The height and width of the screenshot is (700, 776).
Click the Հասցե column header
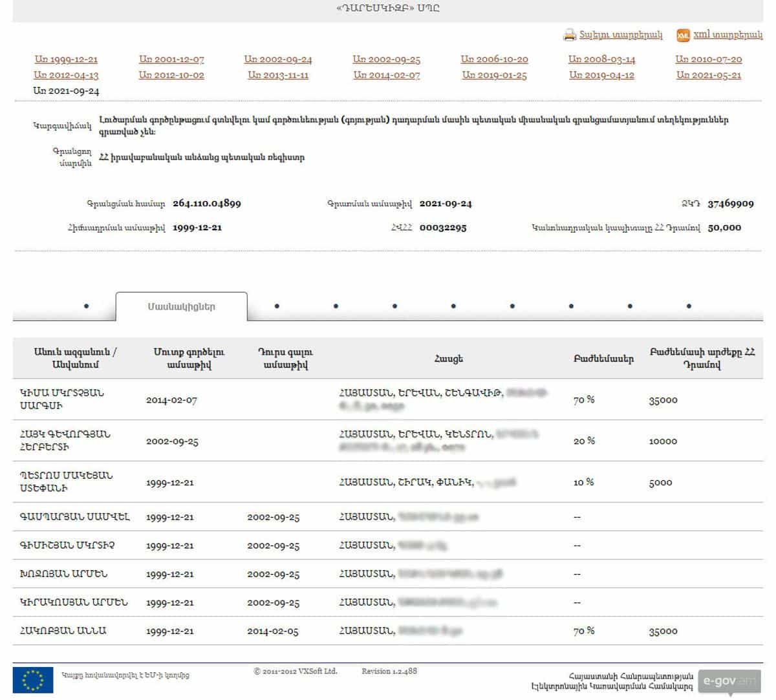pyautogui.click(x=448, y=359)
